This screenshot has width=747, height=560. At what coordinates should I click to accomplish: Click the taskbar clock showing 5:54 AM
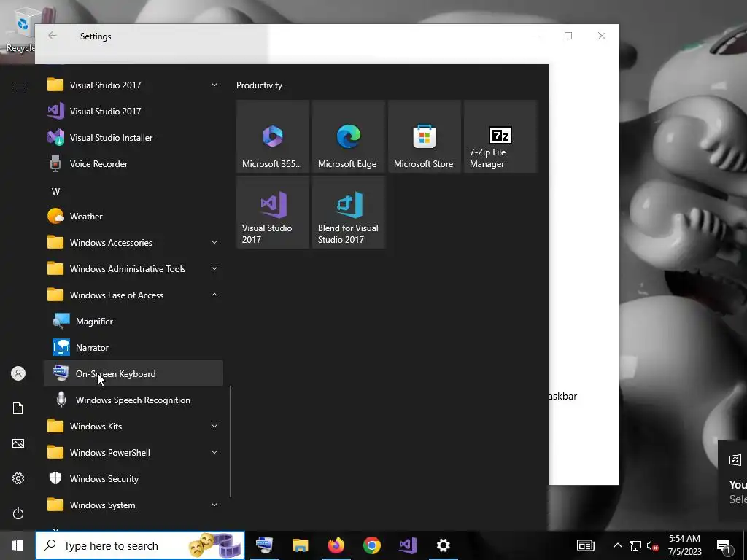(684, 545)
